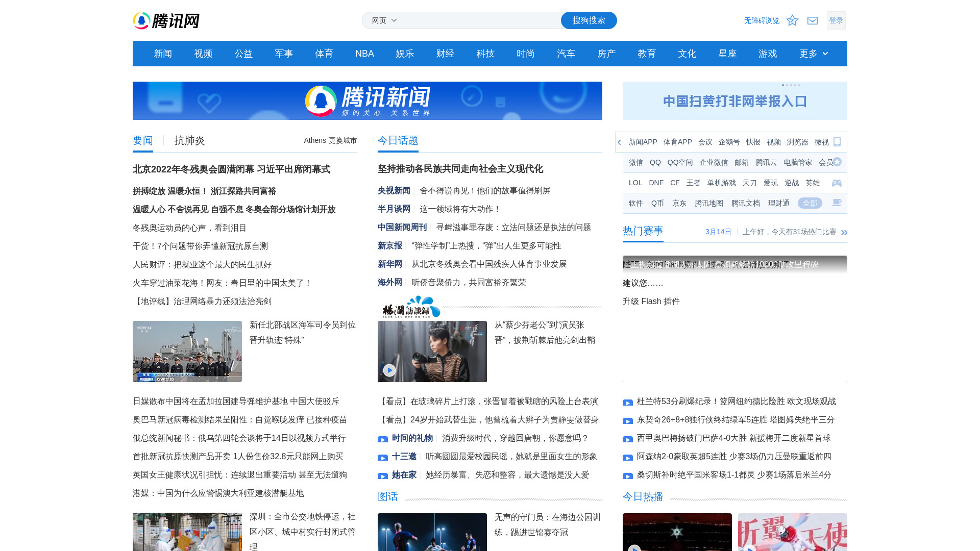Open the 星座 navigation item
Screen dimensions: 980x551
727,54
